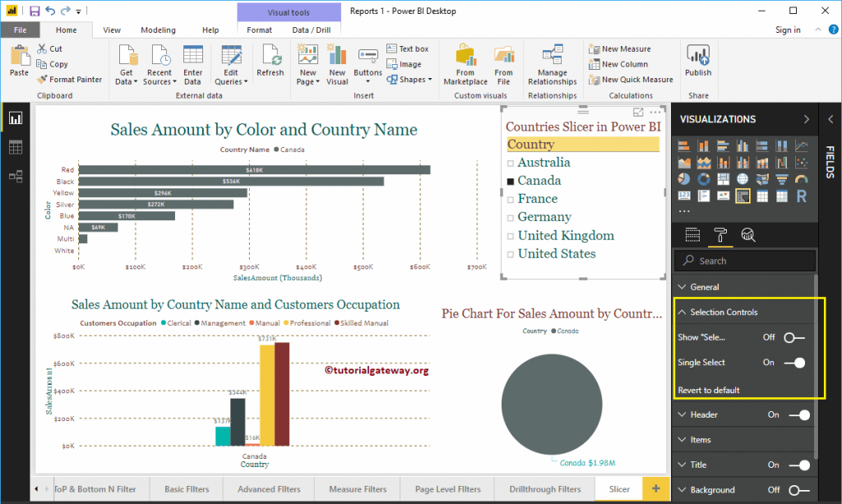Select the Pie chart visualization icon
Viewport: 842px width, 504px height.
(684, 178)
